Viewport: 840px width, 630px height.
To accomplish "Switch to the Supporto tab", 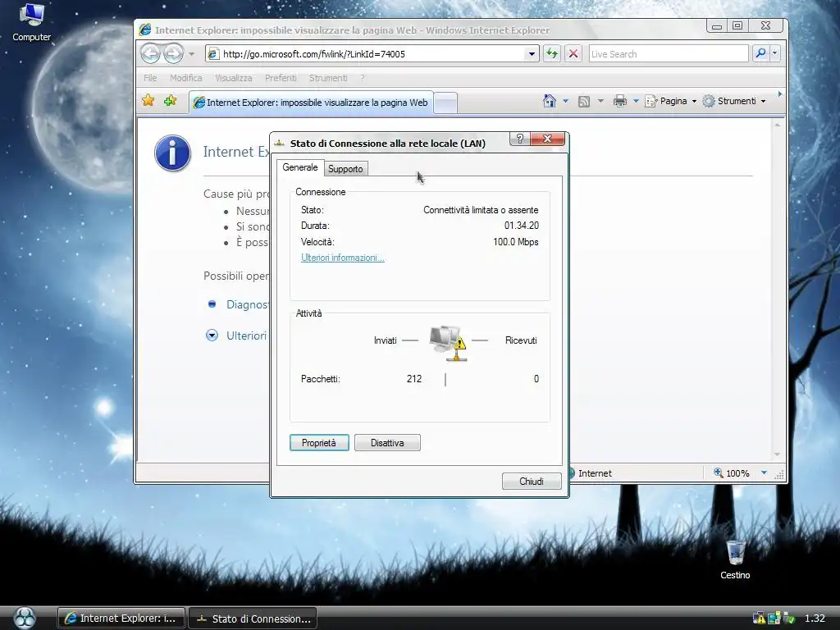I will click(x=345, y=169).
